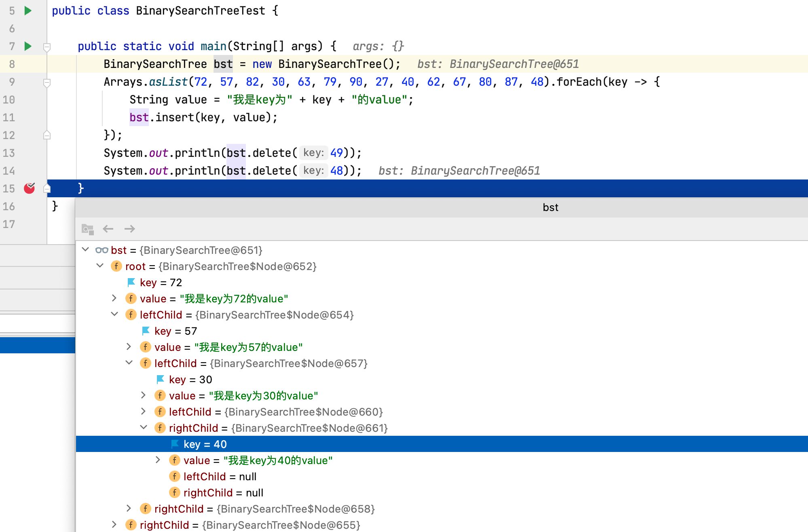Expand the value for key 72
808x532 pixels.
coord(114,298)
